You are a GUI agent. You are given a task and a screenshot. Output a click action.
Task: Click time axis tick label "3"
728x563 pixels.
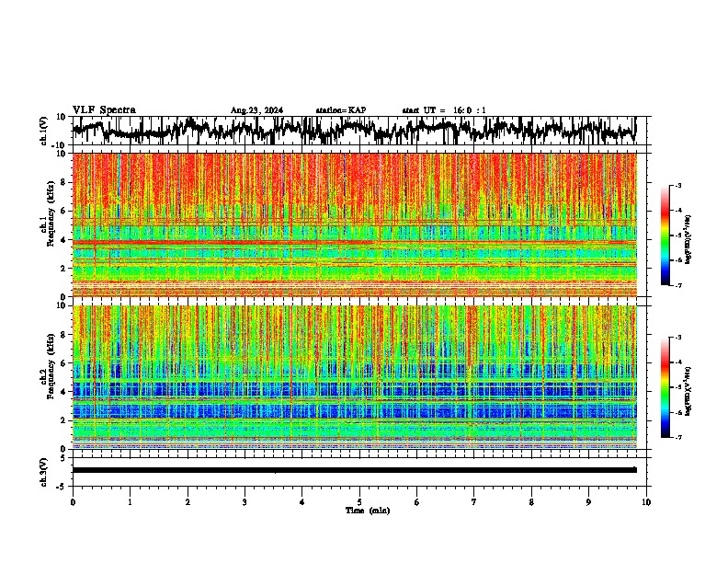point(245,502)
